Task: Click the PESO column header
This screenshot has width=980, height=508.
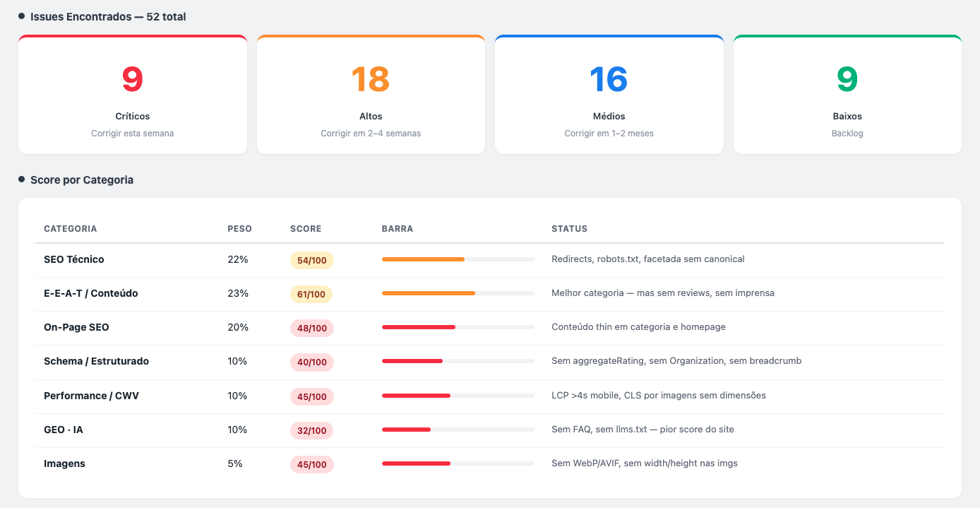Action: pos(239,229)
